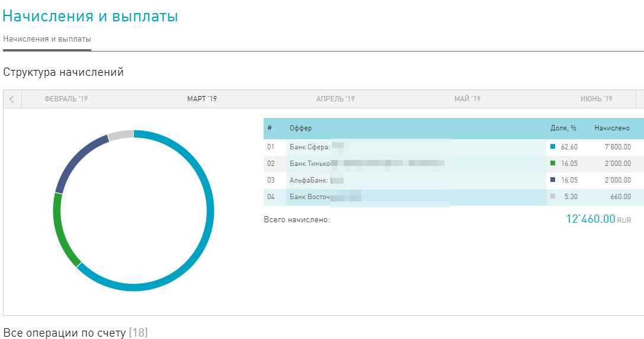
Task: Click the cyan swatch beside 62.60
Action: point(553,146)
